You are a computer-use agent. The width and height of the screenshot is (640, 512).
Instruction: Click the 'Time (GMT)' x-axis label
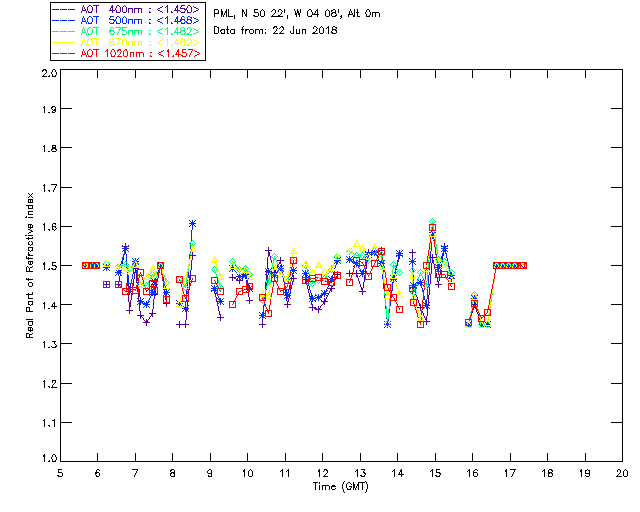341,486
